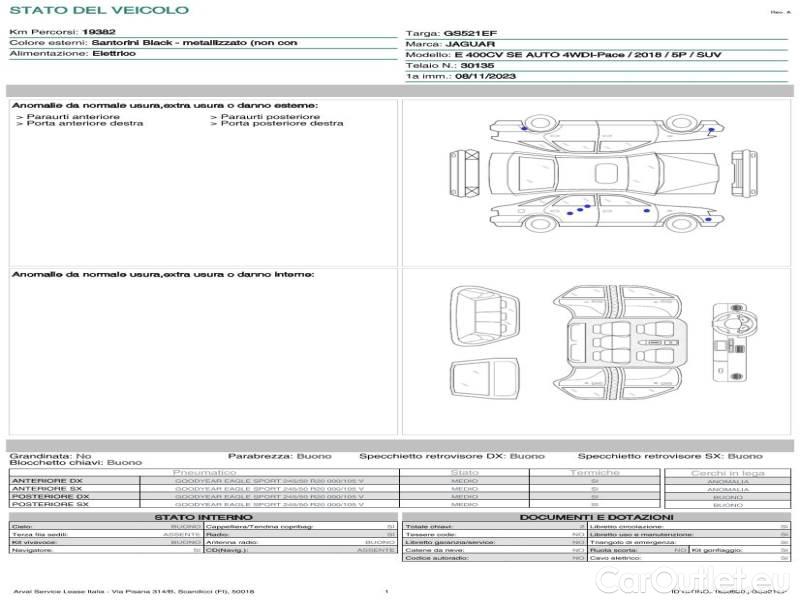Image resolution: width=800 pixels, height=600 pixels.
Task: Select the Libretto garanzia/service row label
Action: 450,542
